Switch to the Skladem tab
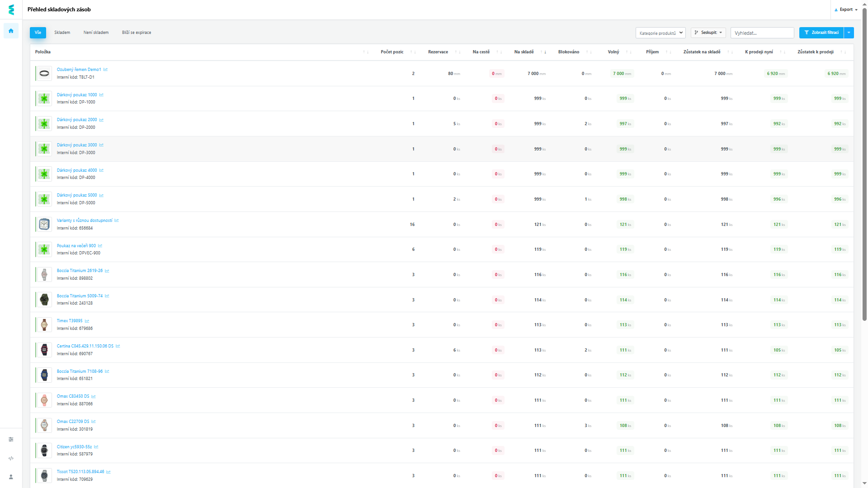The width and height of the screenshot is (868, 488). 62,33
